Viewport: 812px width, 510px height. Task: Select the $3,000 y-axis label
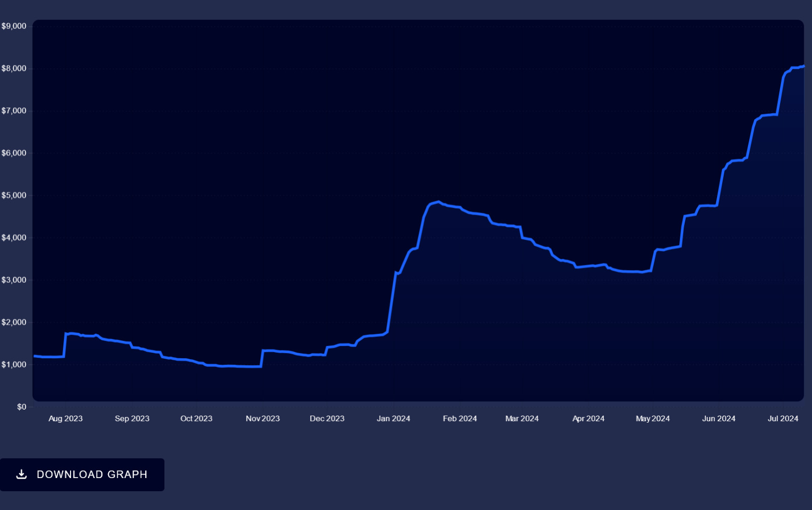pyautogui.click(x=14, y=280)
